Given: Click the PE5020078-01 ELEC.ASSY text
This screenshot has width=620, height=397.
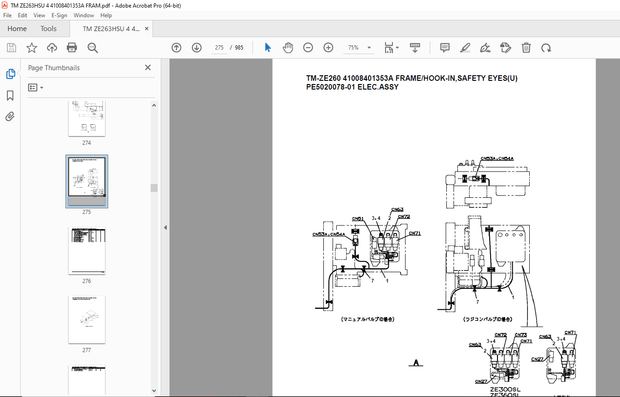Looking at the screenshot, I should click(352, 87).
